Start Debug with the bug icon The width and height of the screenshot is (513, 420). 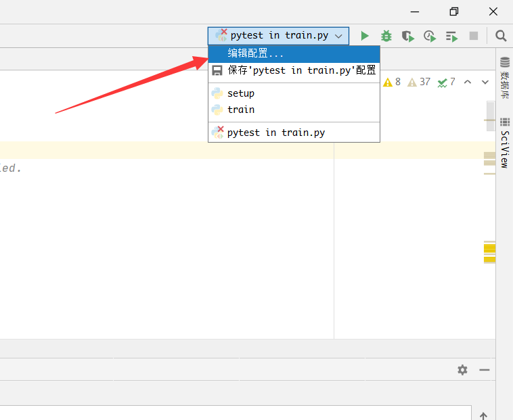click(x=386, y=36)
